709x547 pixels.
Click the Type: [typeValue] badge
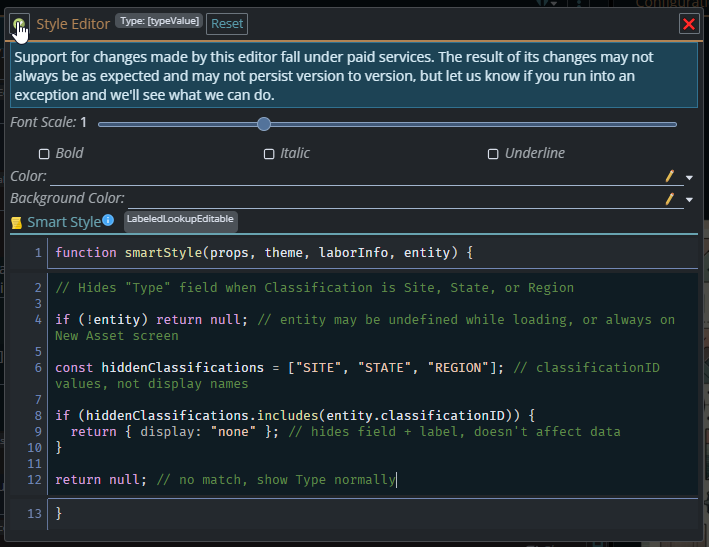coord(159,21)
